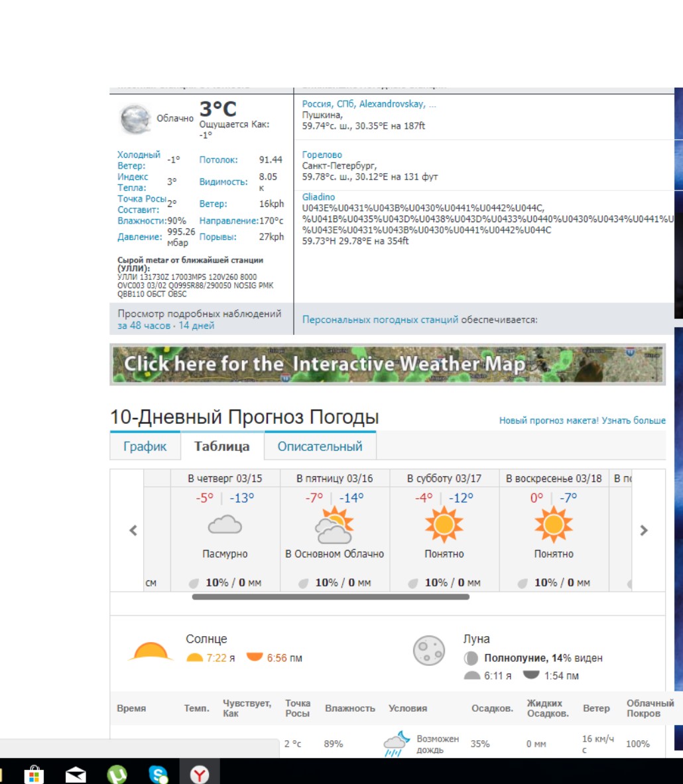This screenshot has width=683, height=784.
Task: Select the Таблица forecast tab
Action: (221, 446)
